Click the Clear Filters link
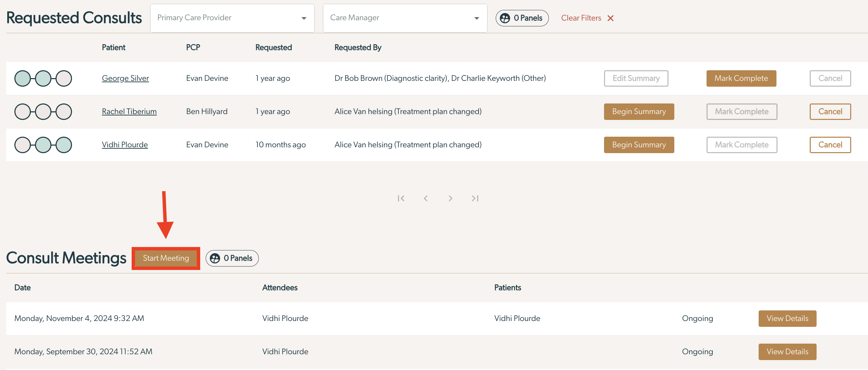 pyautogui.click(x=581, y=18)
